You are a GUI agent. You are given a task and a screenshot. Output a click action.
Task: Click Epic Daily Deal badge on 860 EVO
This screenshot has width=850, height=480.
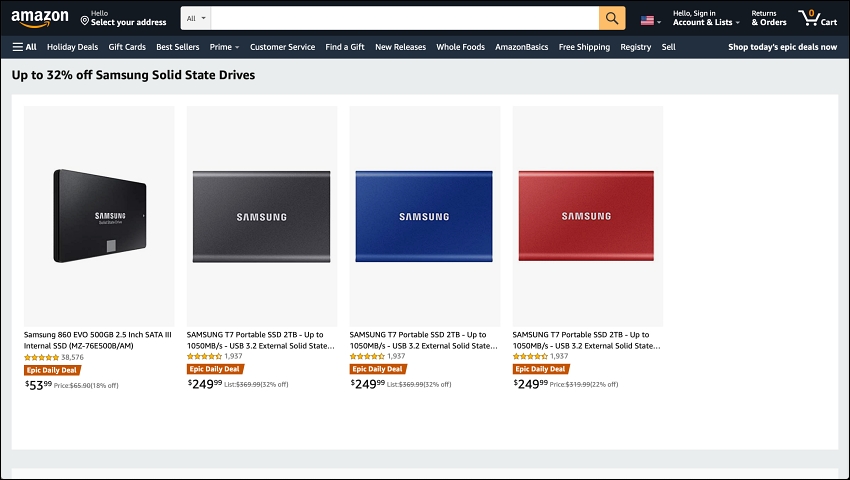(52, 370)
